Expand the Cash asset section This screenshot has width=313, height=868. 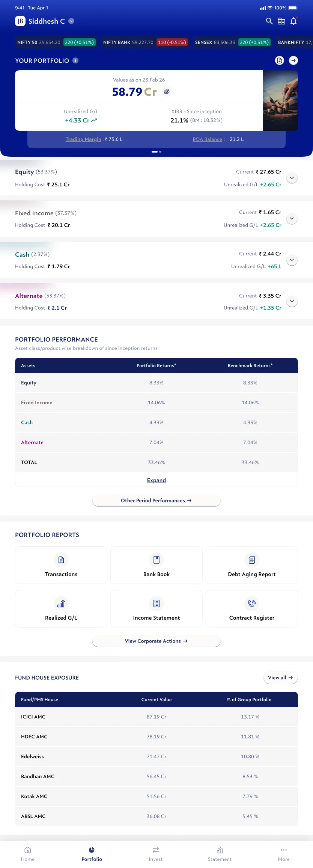[x=292, y=260]
